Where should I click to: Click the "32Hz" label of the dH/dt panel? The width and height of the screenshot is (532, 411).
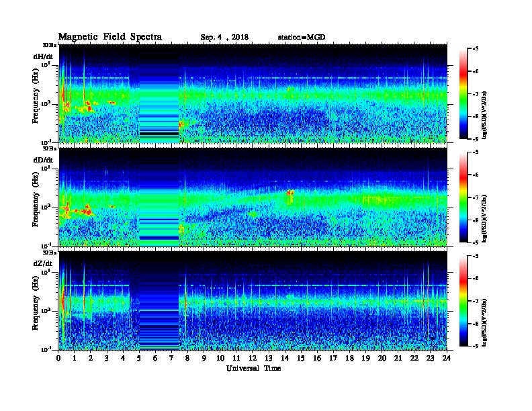[49, 45]
